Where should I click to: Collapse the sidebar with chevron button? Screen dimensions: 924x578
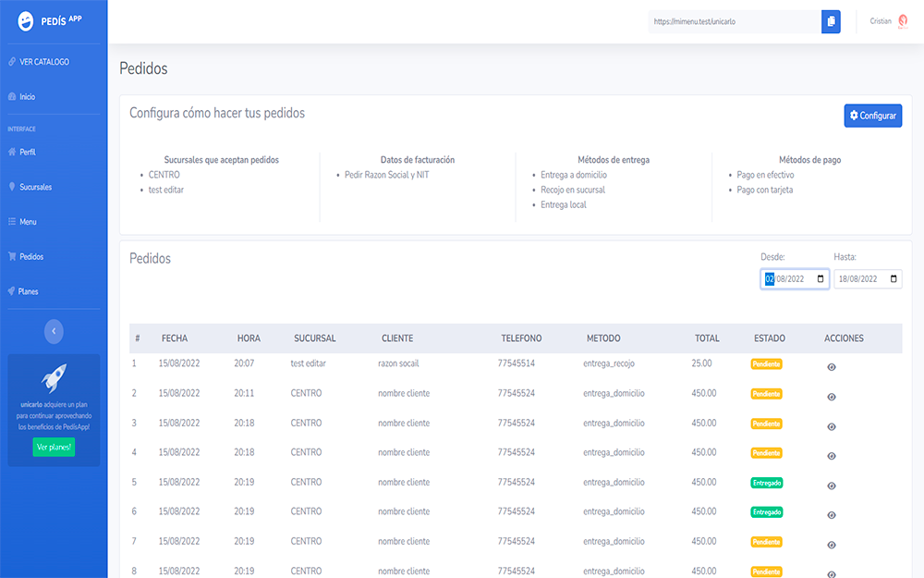(54, 330)
